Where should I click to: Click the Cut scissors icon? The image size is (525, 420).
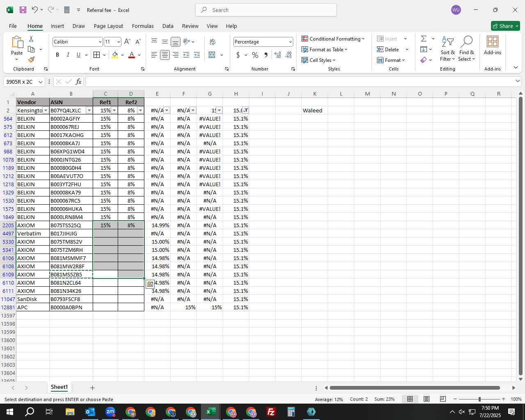click(31, 39)
